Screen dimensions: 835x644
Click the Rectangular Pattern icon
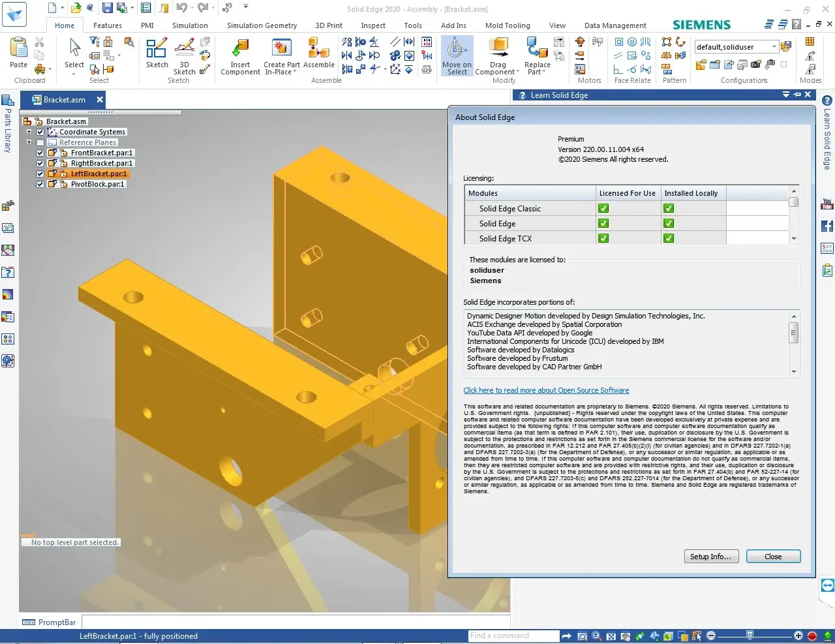click(667, 42)
